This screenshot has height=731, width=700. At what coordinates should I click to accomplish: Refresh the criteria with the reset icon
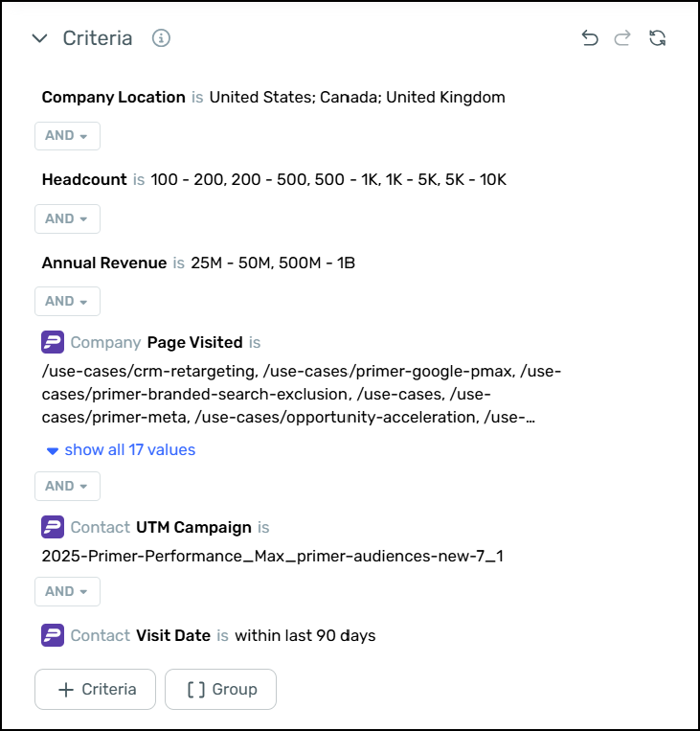[657, 38]
